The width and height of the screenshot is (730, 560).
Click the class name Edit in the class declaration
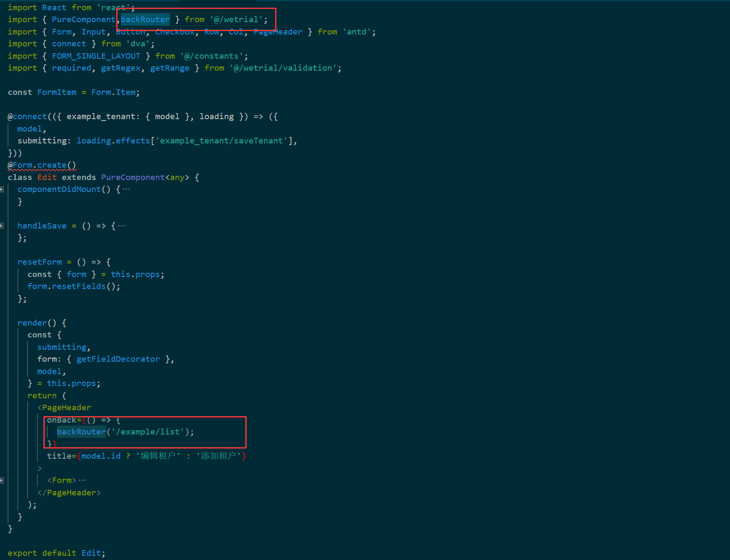[x=47, y=177]
